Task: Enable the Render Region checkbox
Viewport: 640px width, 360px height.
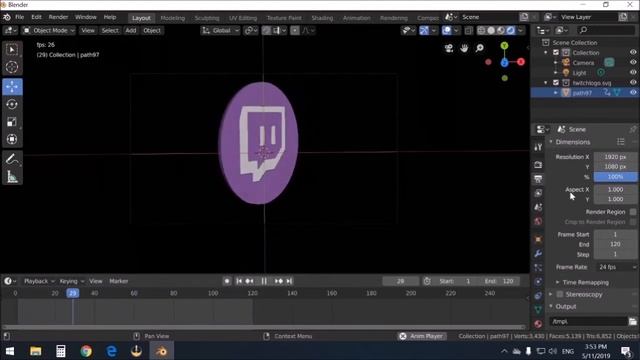Action: (633, 212)
